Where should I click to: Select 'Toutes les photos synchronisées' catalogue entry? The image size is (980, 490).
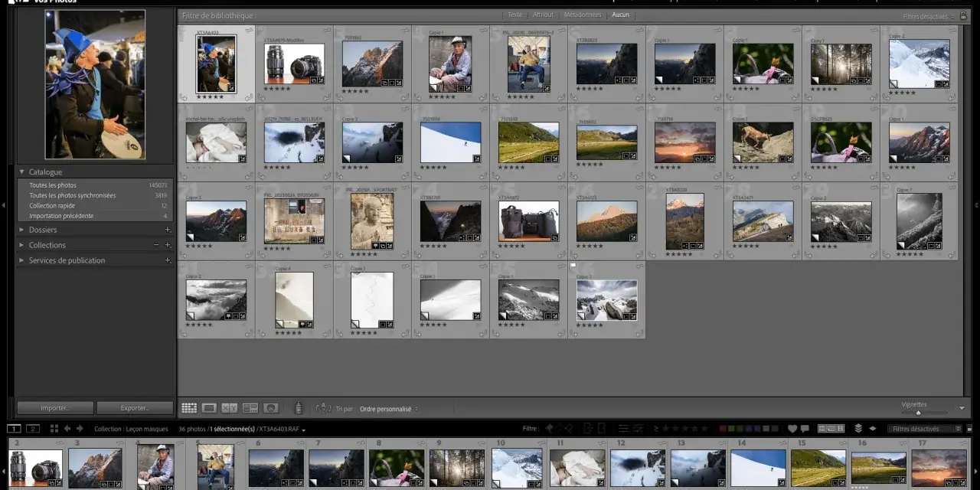click(x=96, y=195)
